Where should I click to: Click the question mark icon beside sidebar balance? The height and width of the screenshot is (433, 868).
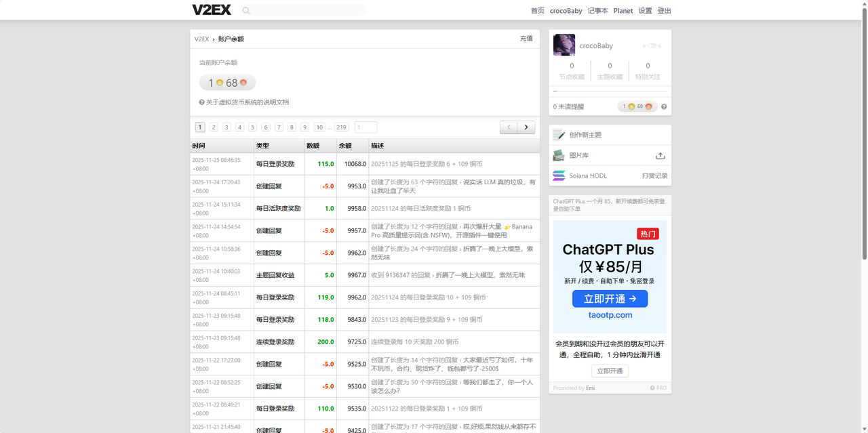pyautogui.click(x=664, y=107)
